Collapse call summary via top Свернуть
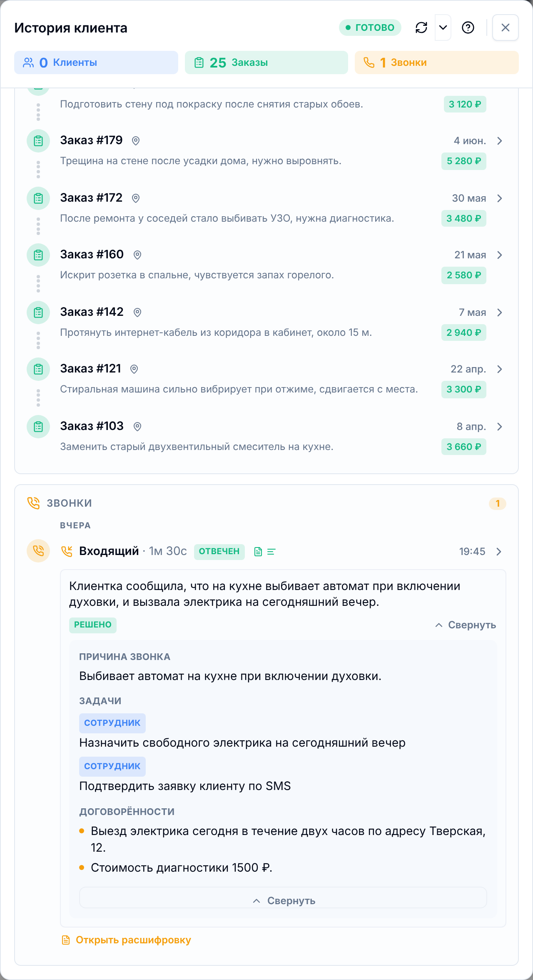The height and width of the screenshot is (980, 533). (466, 625)
